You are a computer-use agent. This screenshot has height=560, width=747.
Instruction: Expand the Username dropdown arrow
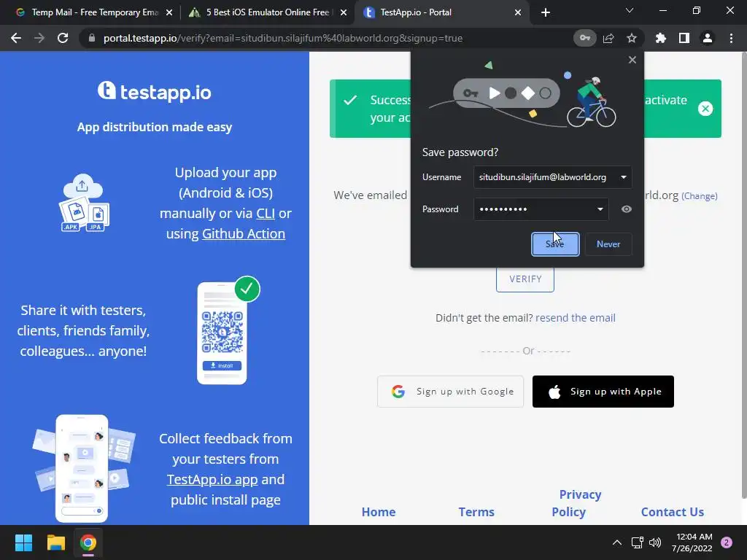pyautogui.click(x=623, y=177)
